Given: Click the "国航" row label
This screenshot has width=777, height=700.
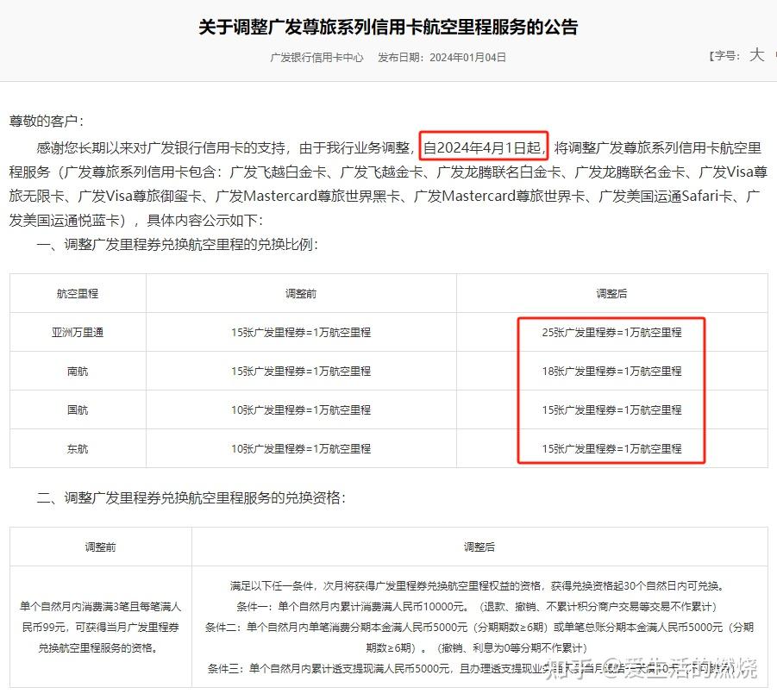Looking at the screenshot, I should [x=78, y=409].
